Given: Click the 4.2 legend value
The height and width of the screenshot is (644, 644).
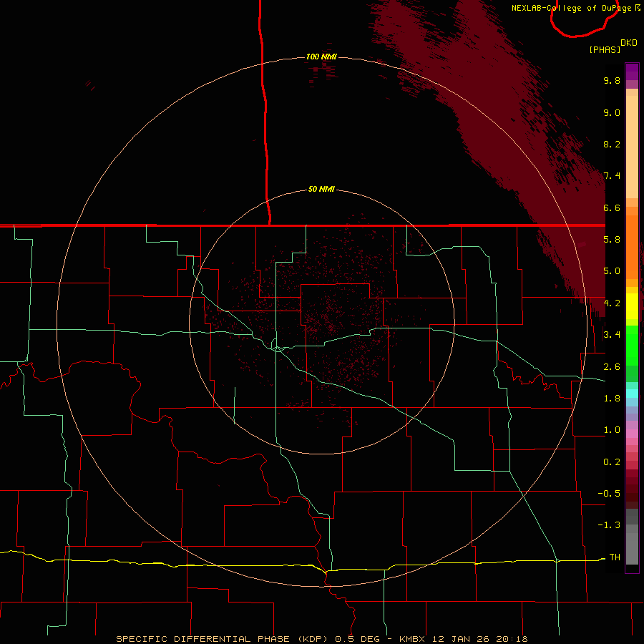Looking at the screenshot, I should [612, 303].
